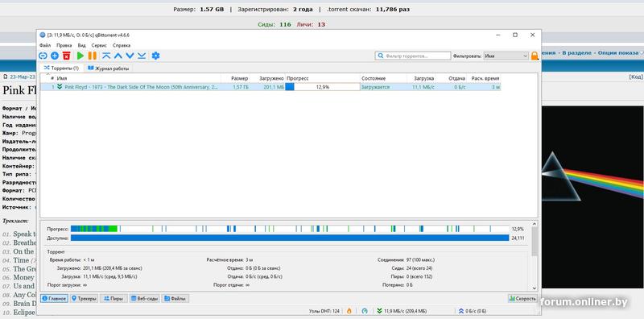The height and width of the screenshot is (319, 644).
Task: Click the downloading arrow icon in torrent row
Action: click(60, 87)
